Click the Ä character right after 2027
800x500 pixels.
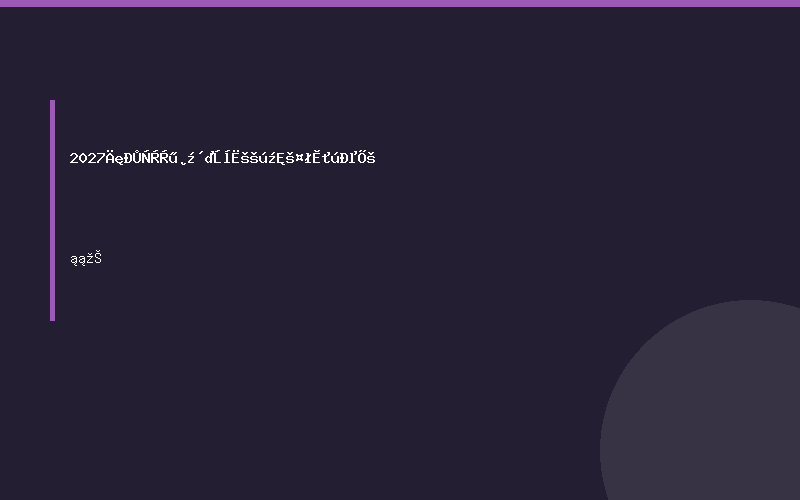[110, 157]
